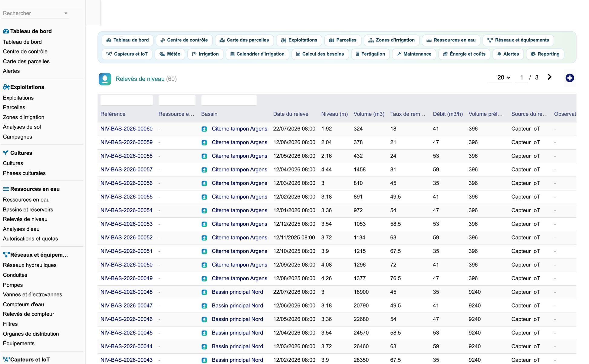Click basin icon in row NIV-BAS-2026-00057
589x364 pixels.
point(204,170)
